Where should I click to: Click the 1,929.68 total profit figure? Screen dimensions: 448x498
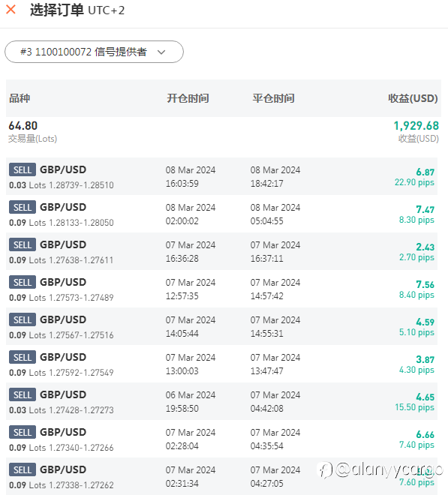(x=416, y=126)
